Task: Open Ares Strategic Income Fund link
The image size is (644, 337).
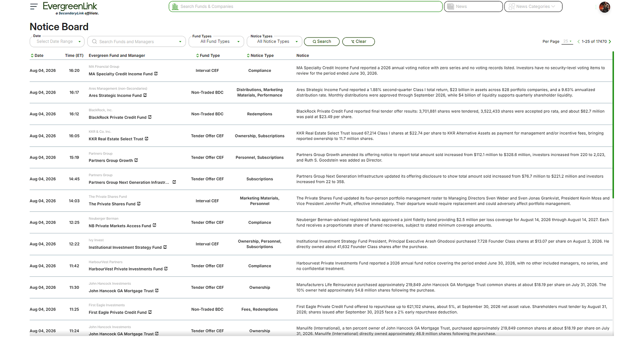Action: click(115, 96)
